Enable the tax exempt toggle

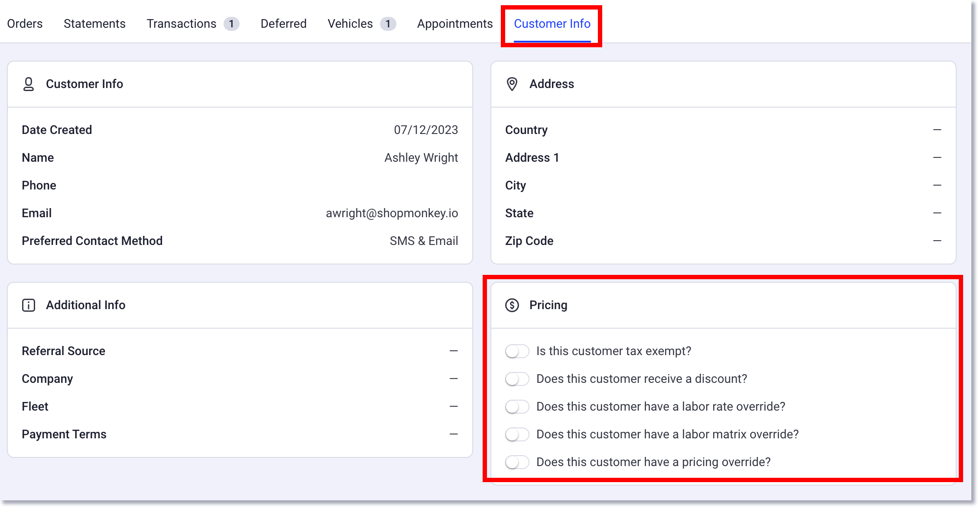(517, 352)
